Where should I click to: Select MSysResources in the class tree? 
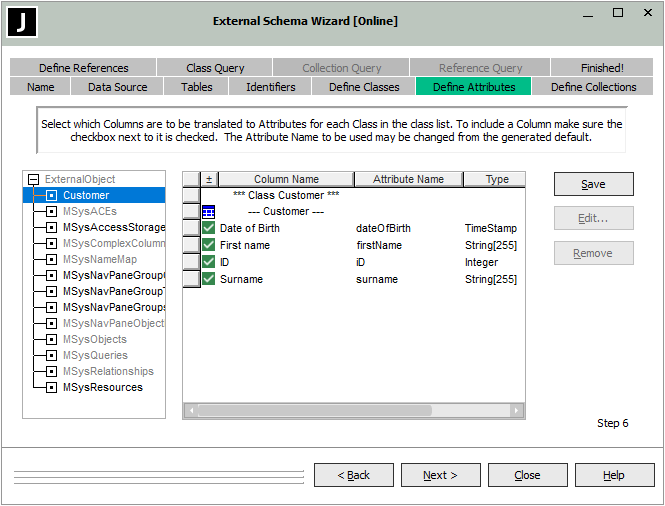103,387
